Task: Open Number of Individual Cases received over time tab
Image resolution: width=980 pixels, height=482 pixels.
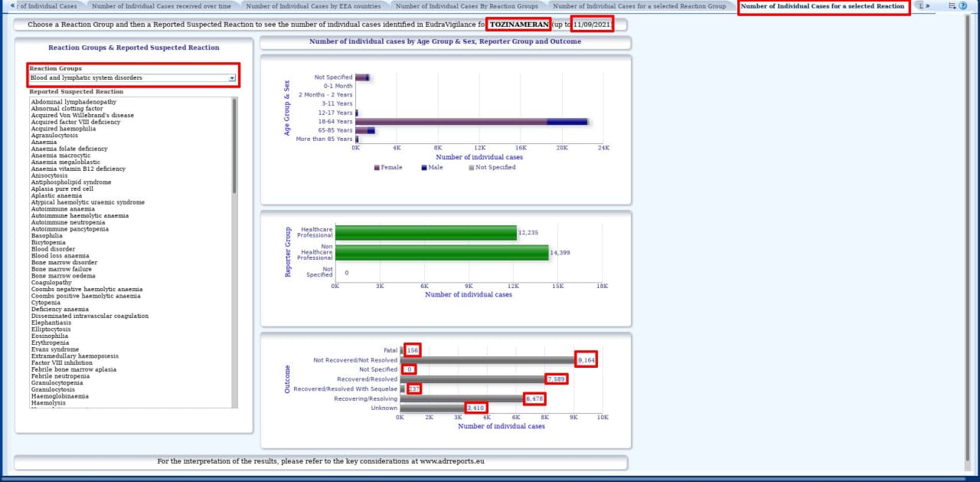Action: pyautogui.click(x=161, y=6)
